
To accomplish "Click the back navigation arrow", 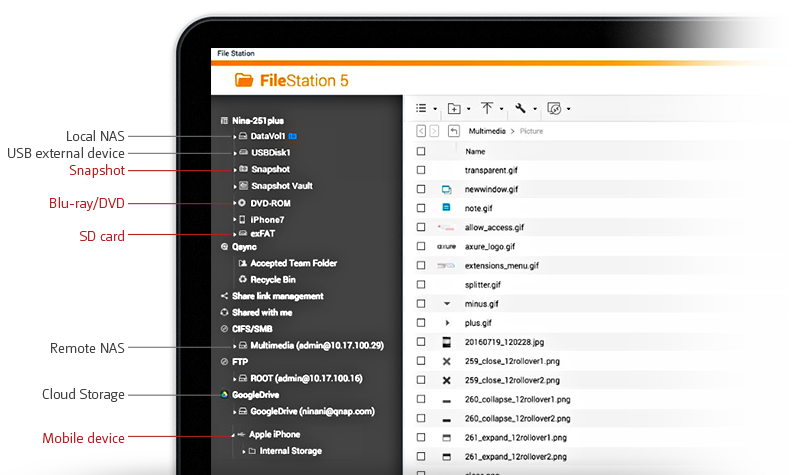I will 422,131.
